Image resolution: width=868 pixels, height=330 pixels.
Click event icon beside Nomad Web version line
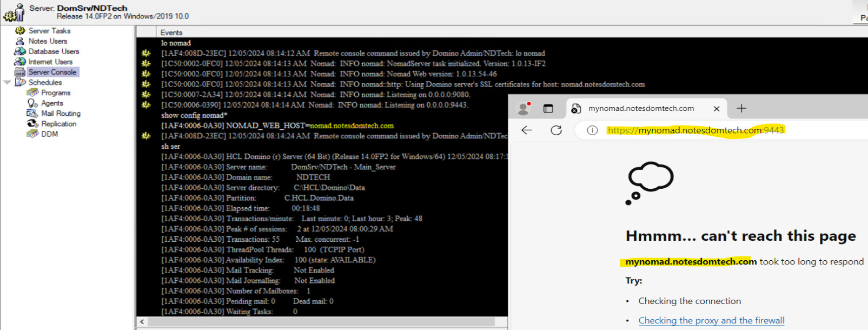[x=146, y=74]
